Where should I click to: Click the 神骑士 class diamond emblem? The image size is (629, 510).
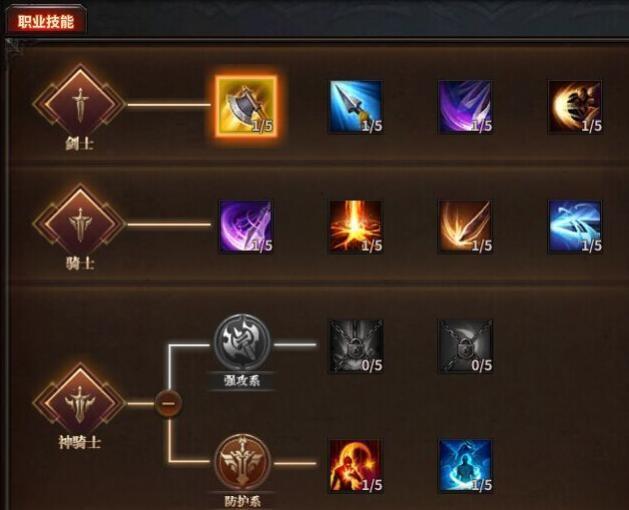point(80,400)
